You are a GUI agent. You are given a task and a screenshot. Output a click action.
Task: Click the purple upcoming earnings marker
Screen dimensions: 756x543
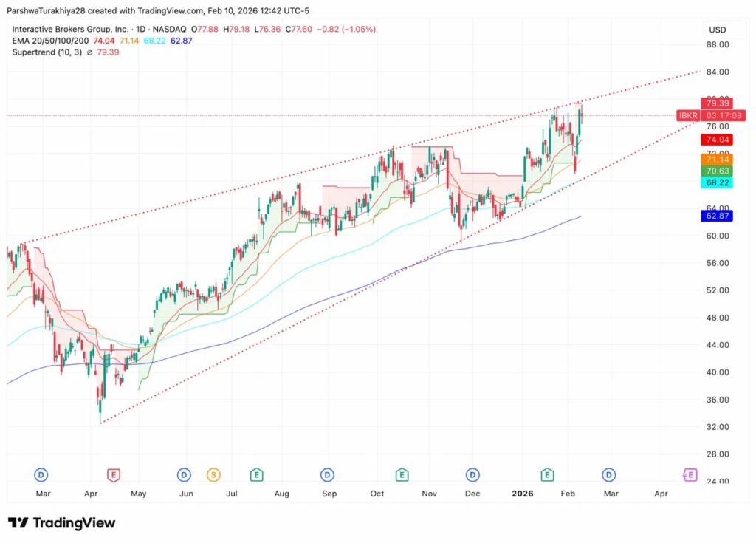coord(690,474)
